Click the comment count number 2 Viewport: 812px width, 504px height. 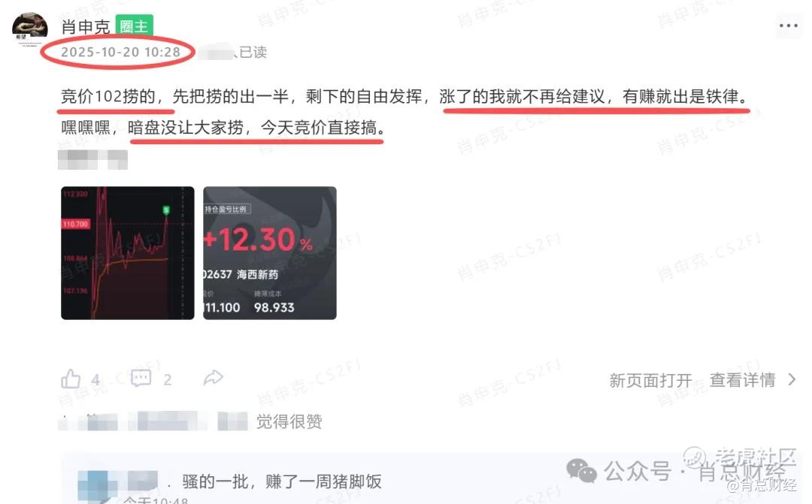(167, 380)
